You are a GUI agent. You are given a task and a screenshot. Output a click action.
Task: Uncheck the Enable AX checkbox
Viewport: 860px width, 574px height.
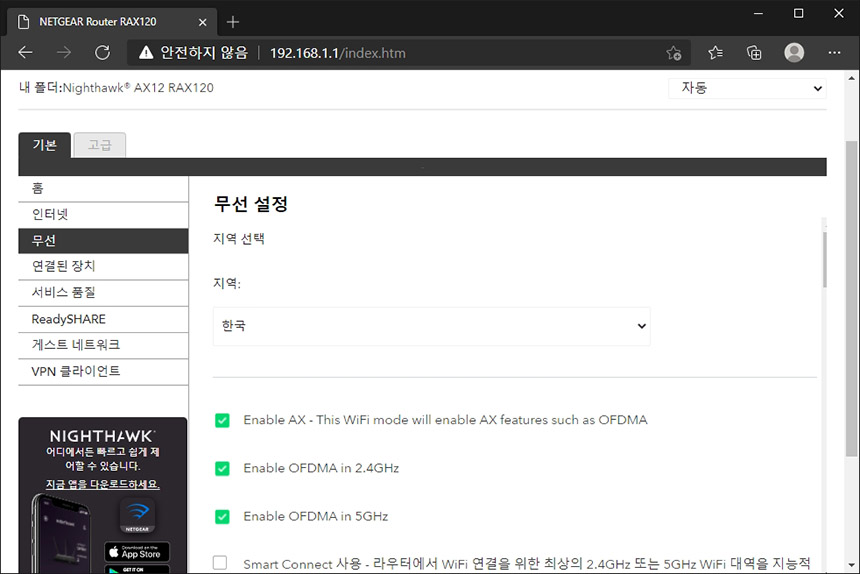[222, 420]
